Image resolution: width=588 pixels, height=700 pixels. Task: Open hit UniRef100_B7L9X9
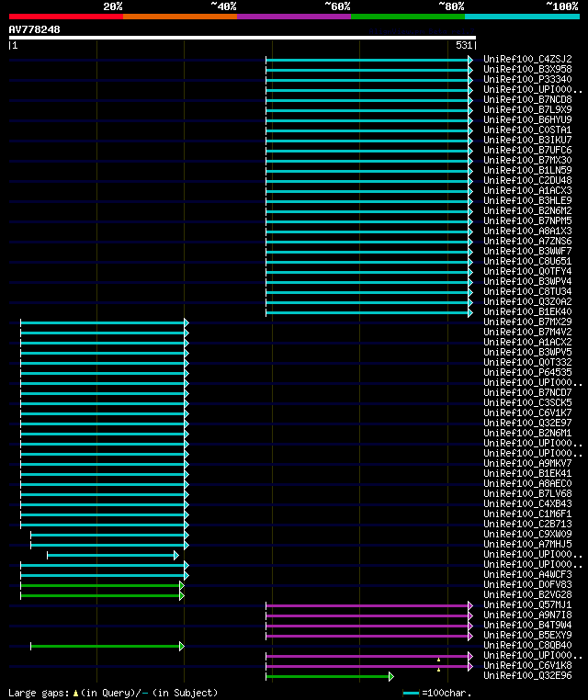point(527,109)
